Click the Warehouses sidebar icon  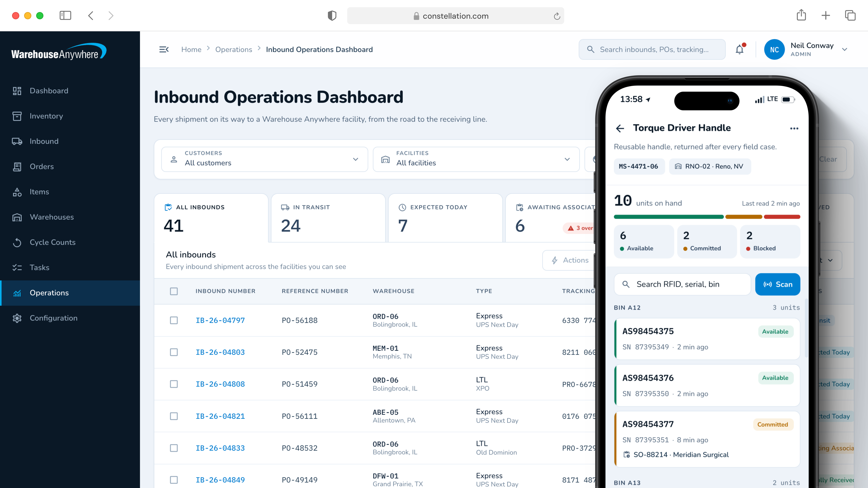(17, 217)
